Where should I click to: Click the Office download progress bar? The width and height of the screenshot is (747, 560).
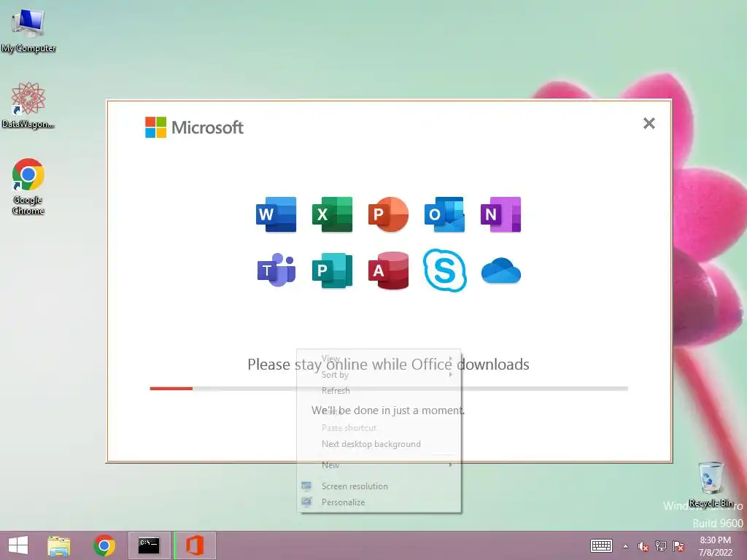coord(389,389)
